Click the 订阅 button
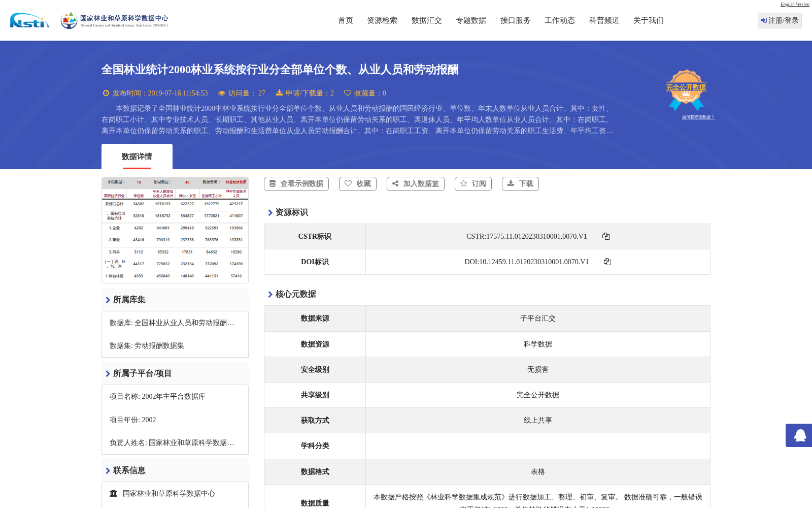Viewport: 812px width, 508px height. click(473, 184)
